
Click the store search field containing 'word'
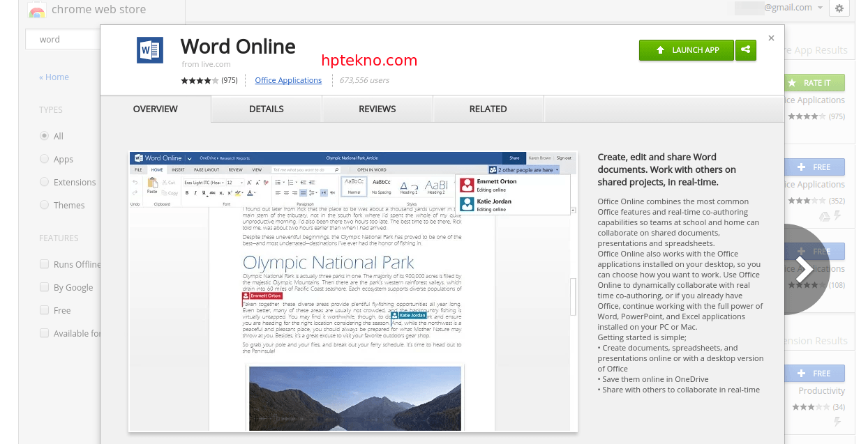coord(63,40)
